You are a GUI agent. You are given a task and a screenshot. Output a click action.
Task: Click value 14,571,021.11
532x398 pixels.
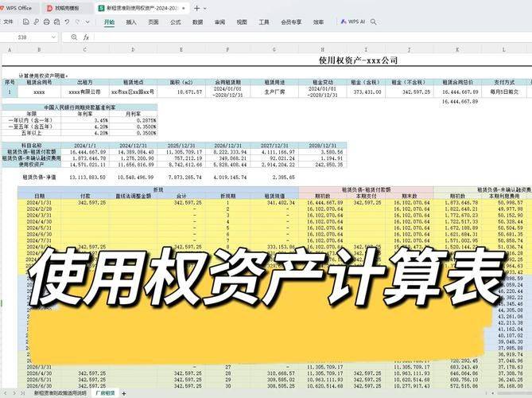[85, 164]
